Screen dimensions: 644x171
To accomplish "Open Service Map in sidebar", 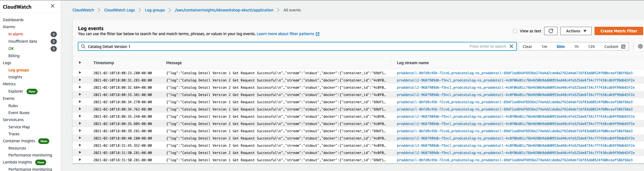I will coord(19,127).
